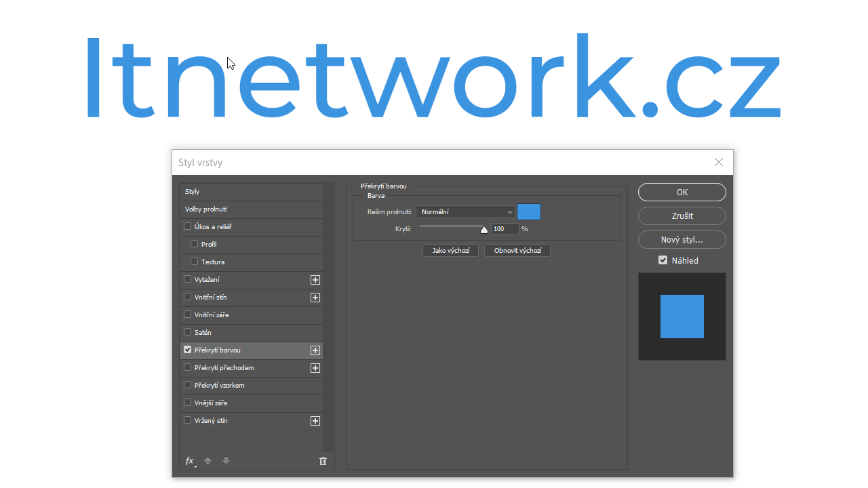Add another Překrytí barvou effect
The image size is (868, 488).
315,350
